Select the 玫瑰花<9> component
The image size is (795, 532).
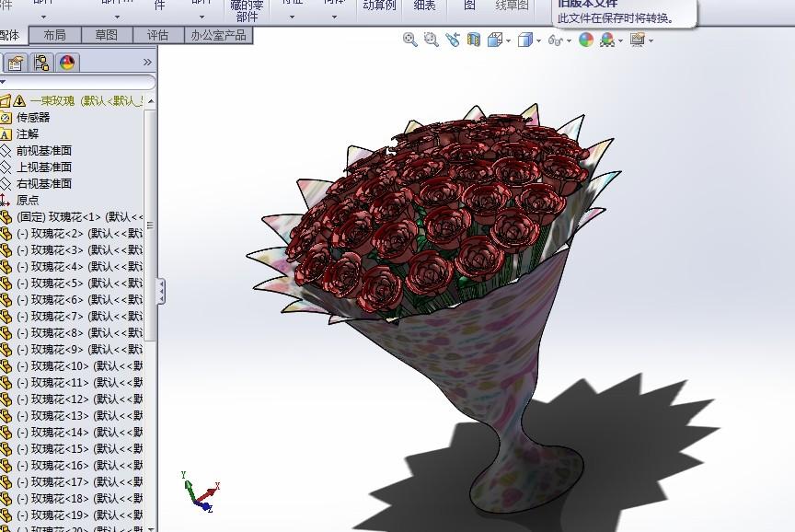[x=80, y=350]
